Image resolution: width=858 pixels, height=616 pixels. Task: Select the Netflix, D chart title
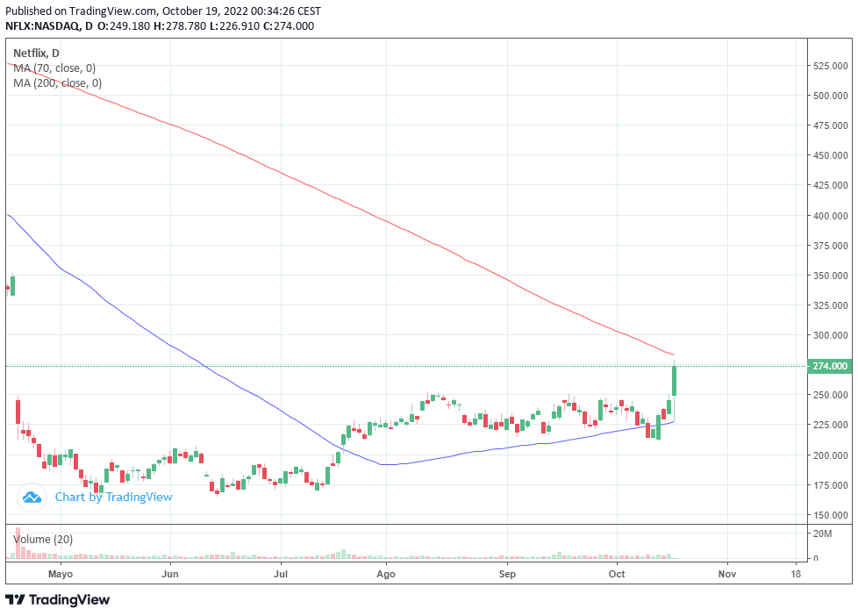coord(36,54)
